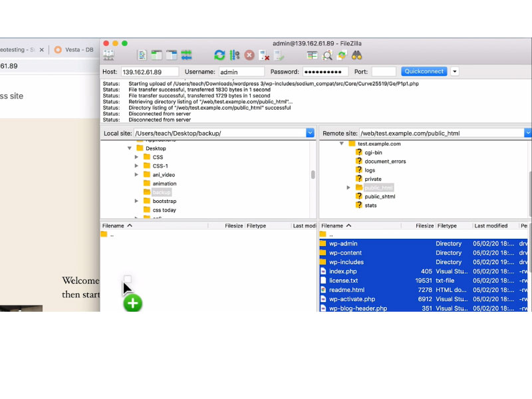This screenshot has width=532, height=399.
Task: Click into the Host input field
Action: coord(150,71)
